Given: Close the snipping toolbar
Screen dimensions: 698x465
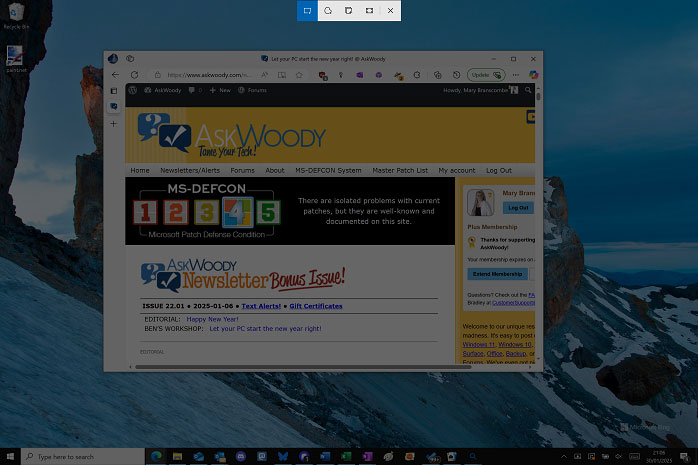Looking at the screenshot, I should 391,11.
